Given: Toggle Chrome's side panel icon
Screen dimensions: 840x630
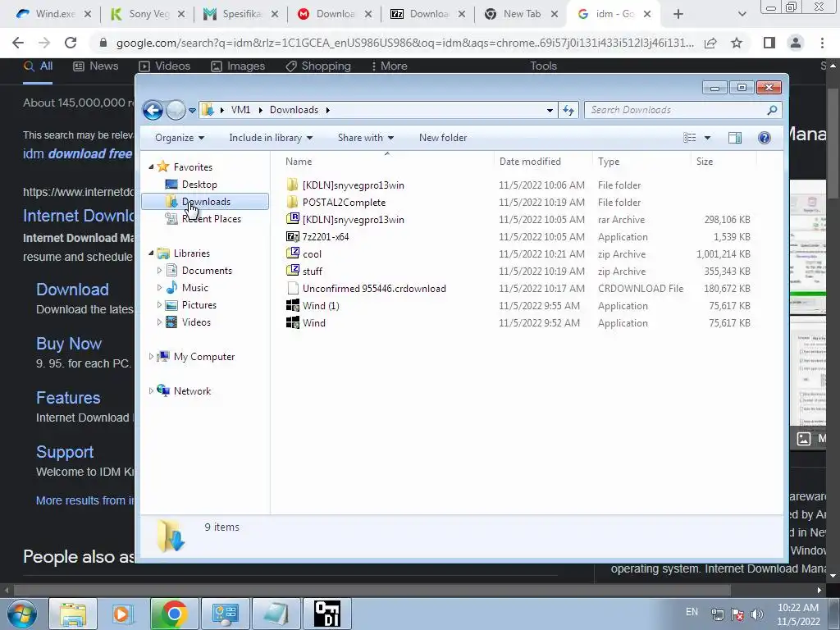Looking at the screenshot, I should point(769,43).
